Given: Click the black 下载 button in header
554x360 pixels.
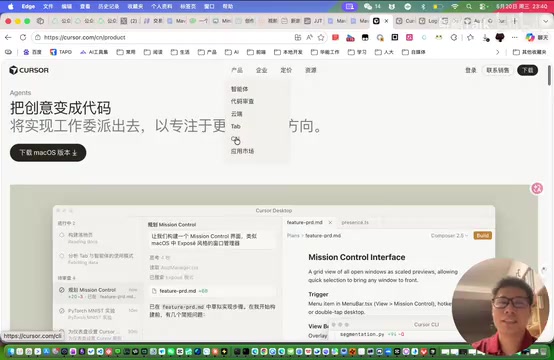Looking at the screenshot, I should pyautogui.click(x=528, y=70).
